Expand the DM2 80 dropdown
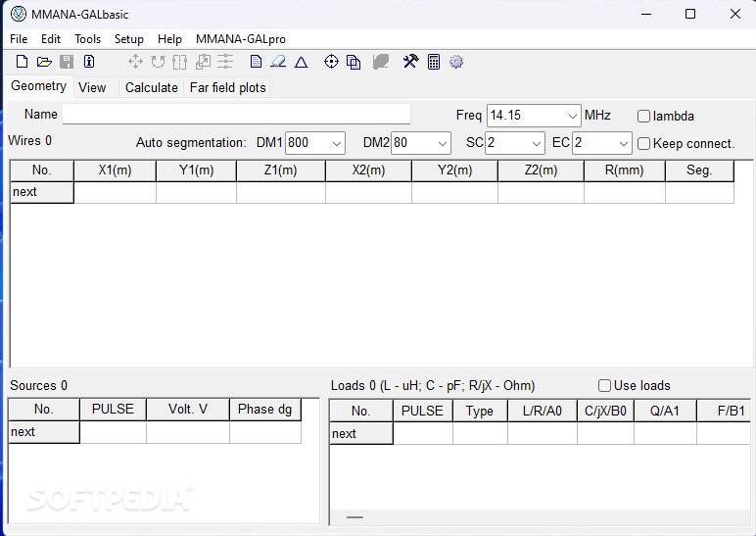Image resolution: width=756 pixels, height=536 pixels. [442, 143]
